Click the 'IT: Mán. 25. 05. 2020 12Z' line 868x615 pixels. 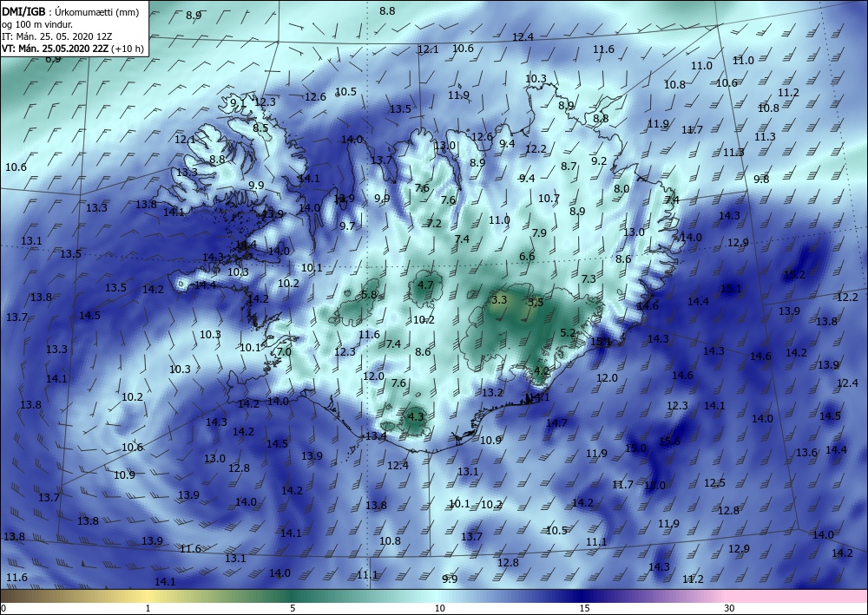click(x=56, y=36)
